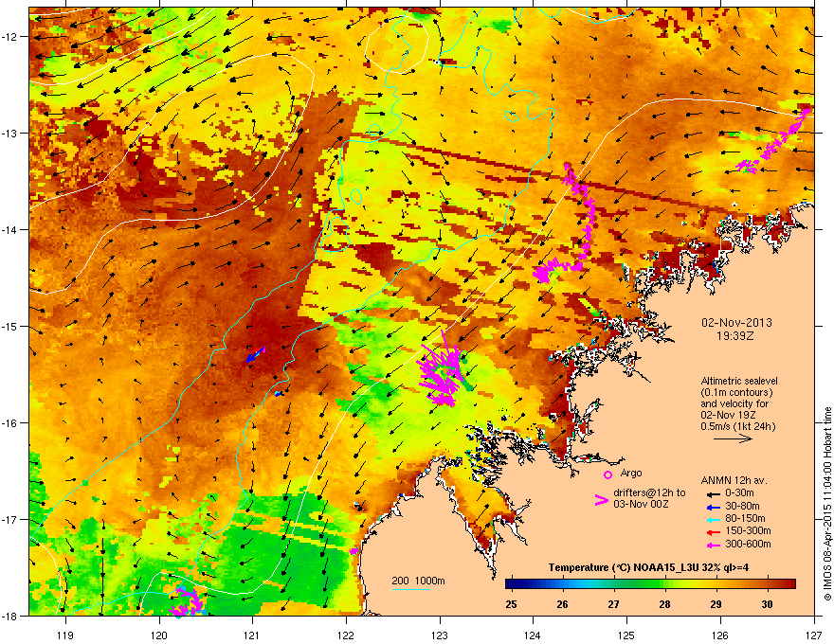Click the IMOS copyright timestamp text
The image size is (834, 644).
click(827, 504)
